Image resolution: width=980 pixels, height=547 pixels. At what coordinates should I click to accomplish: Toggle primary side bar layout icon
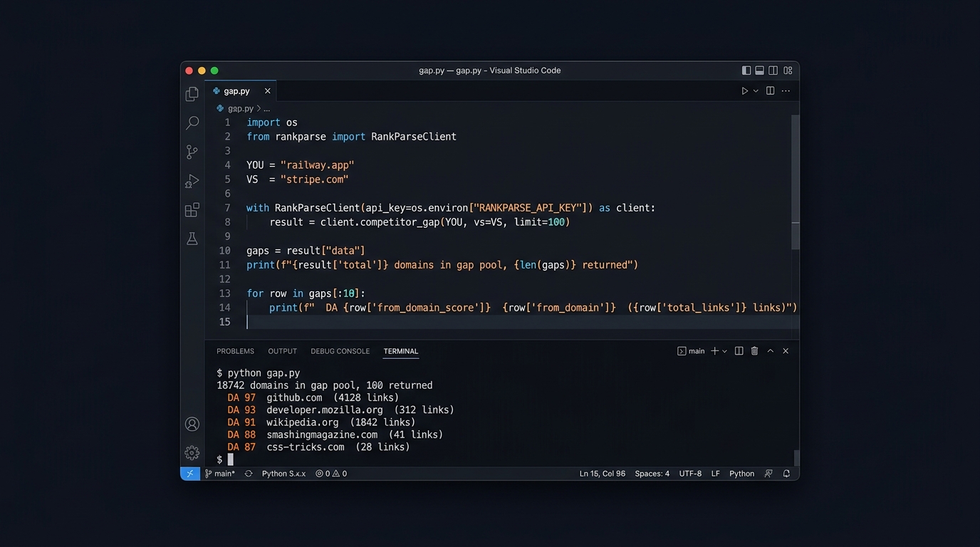[746, 71]
